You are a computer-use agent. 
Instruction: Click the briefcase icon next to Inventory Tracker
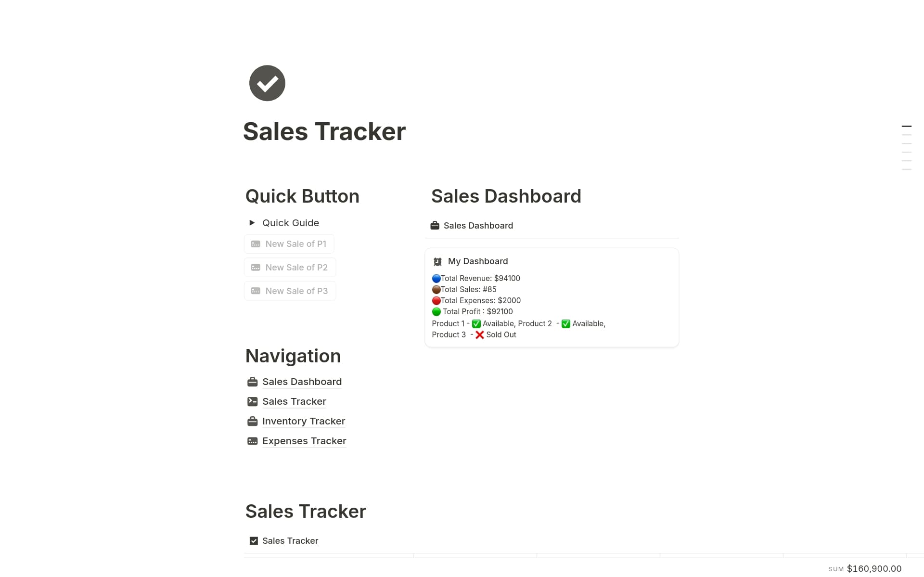pyautogui.click(x=252, y=421)
